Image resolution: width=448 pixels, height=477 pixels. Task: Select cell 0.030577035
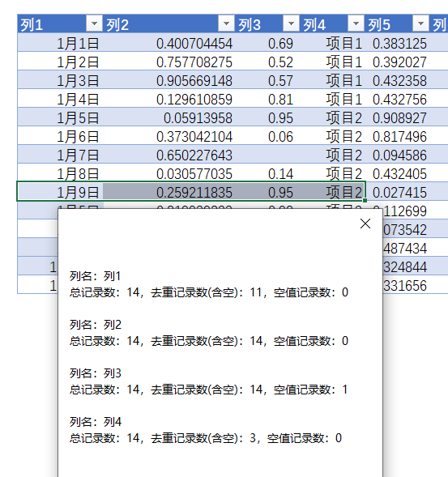(x=169, y=172)
